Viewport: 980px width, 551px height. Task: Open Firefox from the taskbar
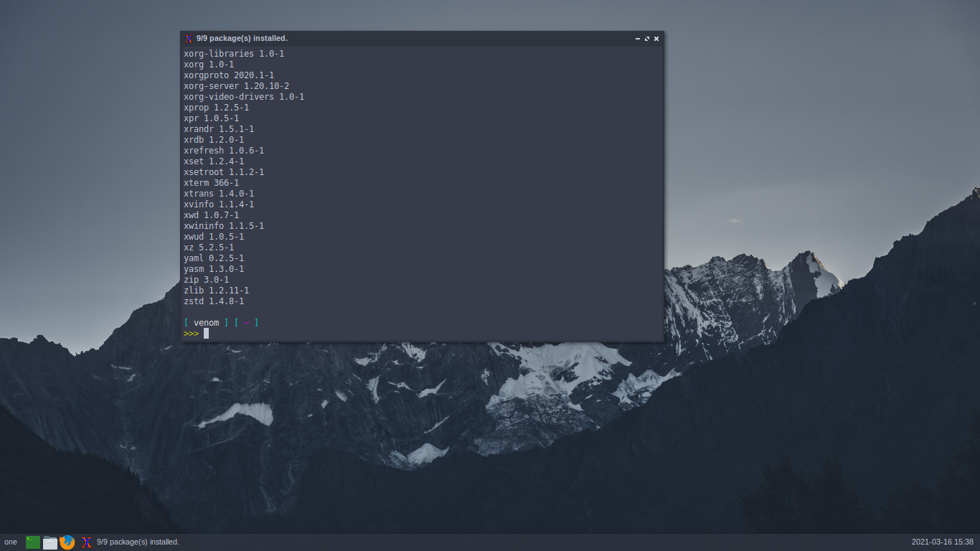67,542
